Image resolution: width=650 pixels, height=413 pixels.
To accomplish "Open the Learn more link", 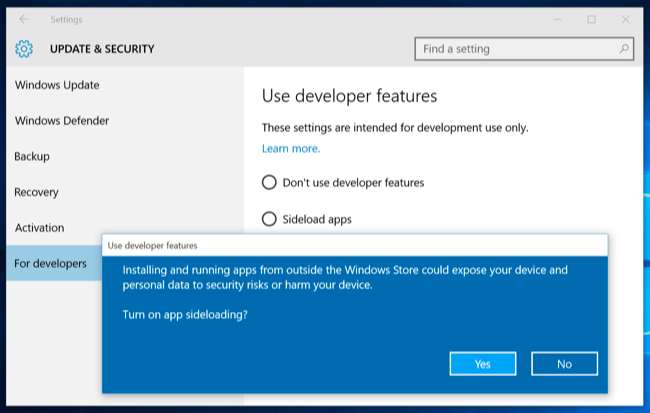I will coord(291,148).
